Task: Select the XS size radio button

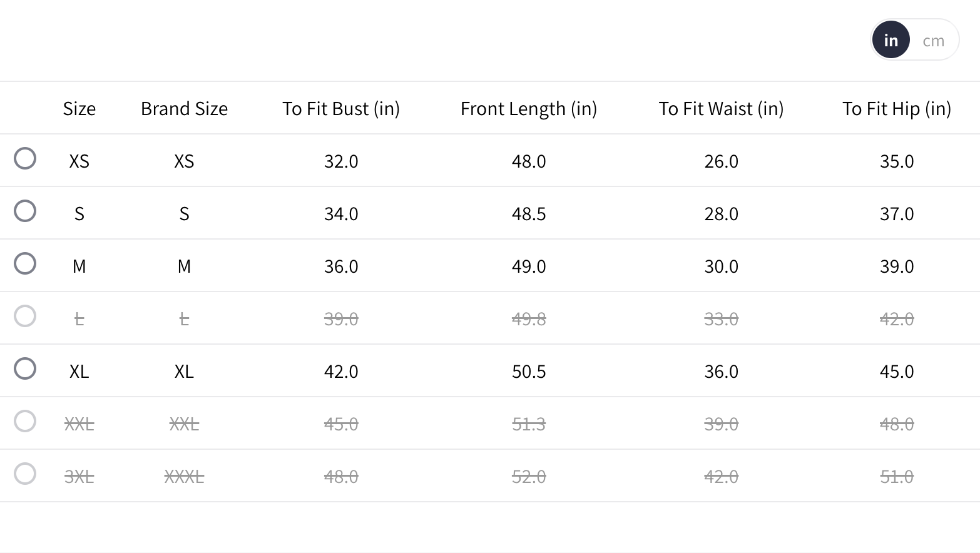Action: (x=25, y=158)
